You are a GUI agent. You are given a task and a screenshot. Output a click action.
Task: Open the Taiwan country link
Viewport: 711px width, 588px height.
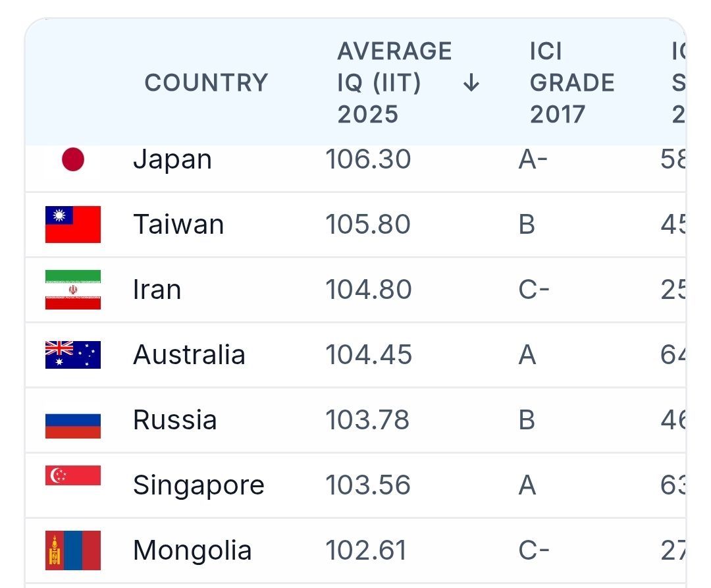[178, 225]
